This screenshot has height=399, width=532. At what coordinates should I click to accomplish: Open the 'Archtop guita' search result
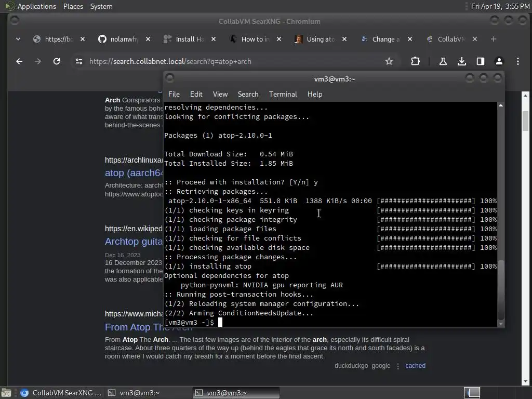134,242
